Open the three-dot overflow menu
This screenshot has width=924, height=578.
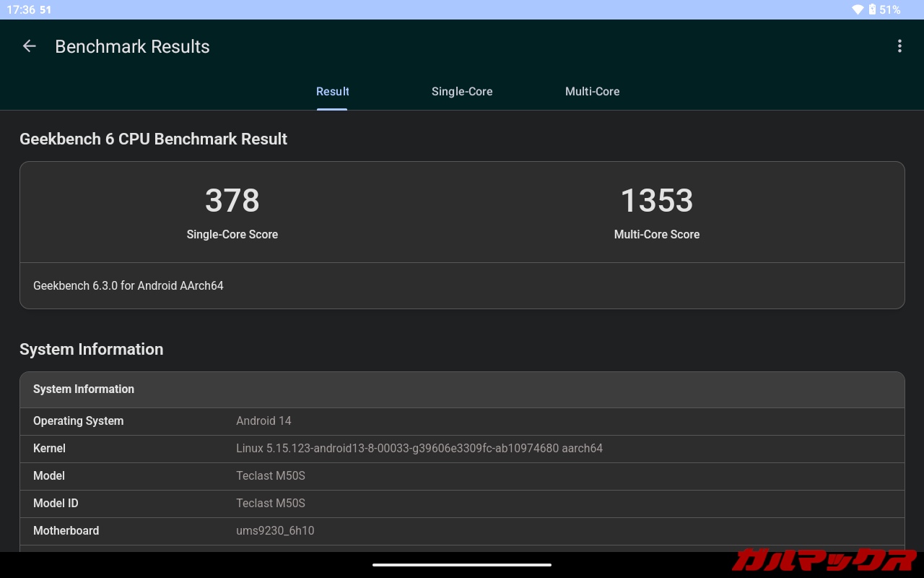coord(899,46)
